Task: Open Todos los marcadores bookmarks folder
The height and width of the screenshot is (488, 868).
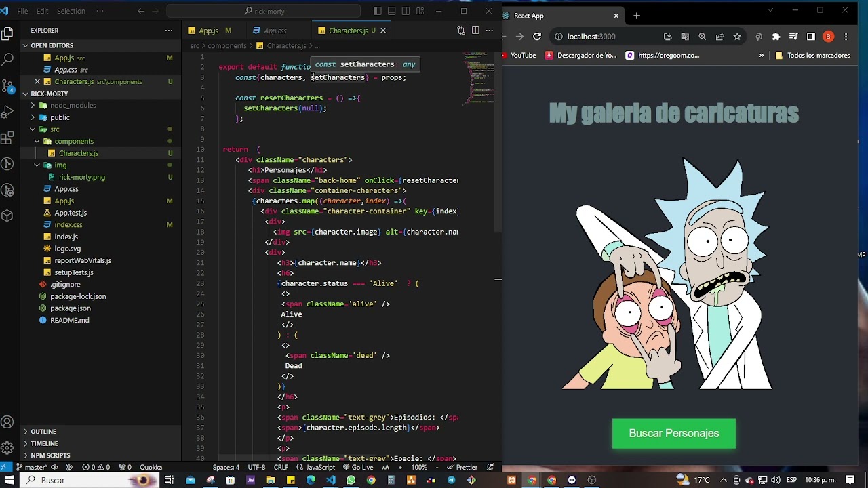Action: [812, 56]
